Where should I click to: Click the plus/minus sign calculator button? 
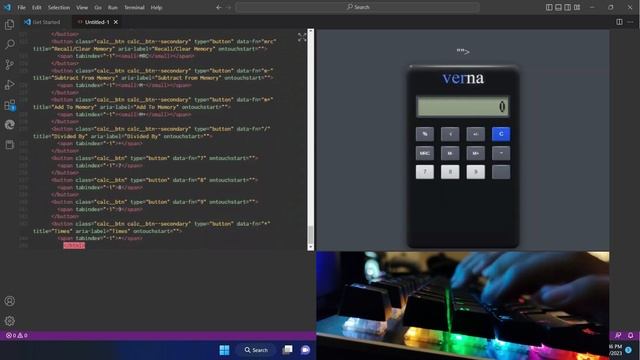point(476,134)
